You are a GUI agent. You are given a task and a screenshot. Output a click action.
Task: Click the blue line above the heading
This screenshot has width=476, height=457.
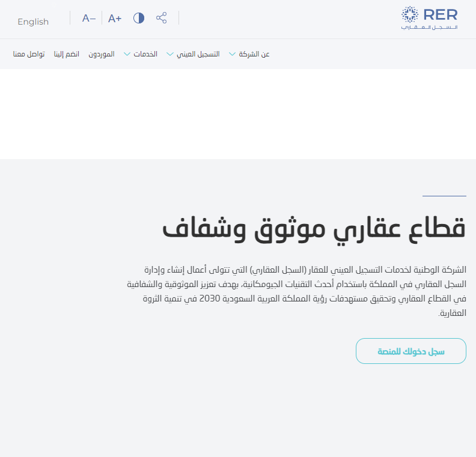[x=444, y=196]
